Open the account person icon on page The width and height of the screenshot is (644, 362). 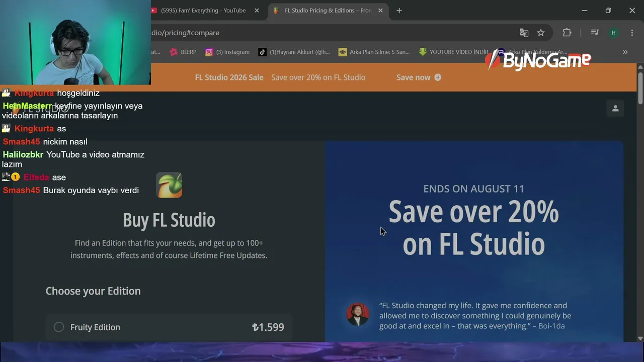point(615,109)
